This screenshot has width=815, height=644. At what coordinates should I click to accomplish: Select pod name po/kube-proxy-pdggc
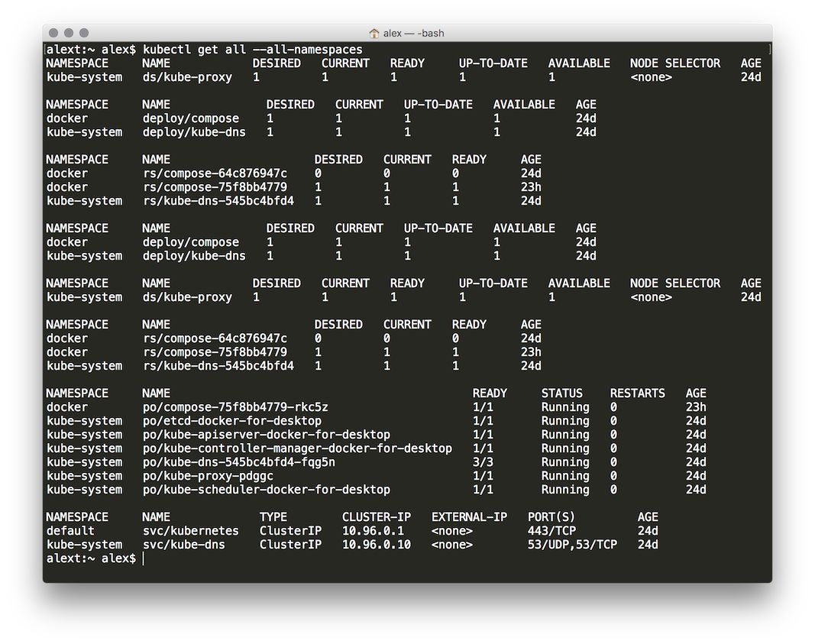coord(208,476)
